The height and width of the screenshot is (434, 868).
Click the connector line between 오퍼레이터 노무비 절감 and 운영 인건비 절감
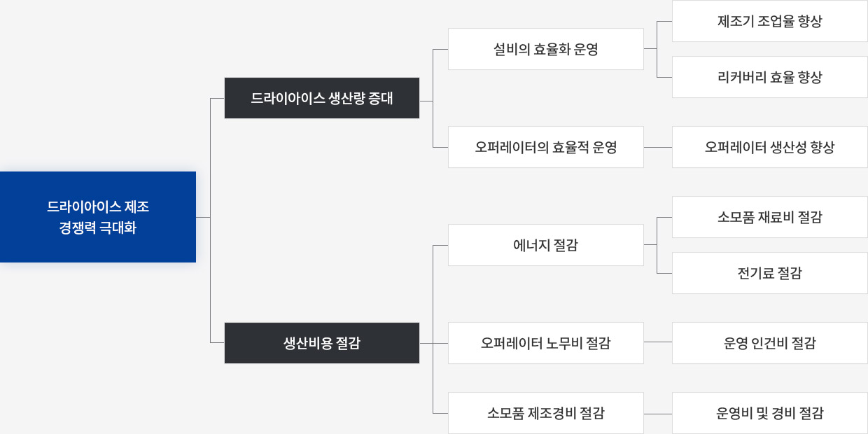point(658,342)
